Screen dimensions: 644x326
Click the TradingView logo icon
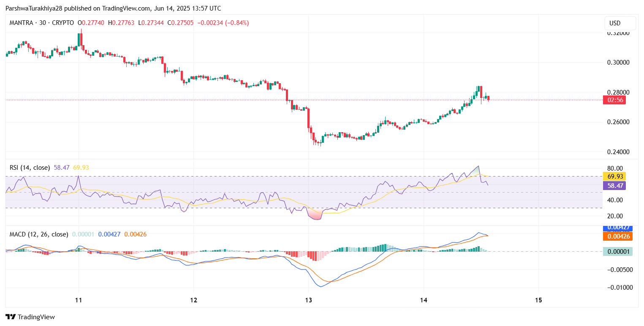pos(11,317)
